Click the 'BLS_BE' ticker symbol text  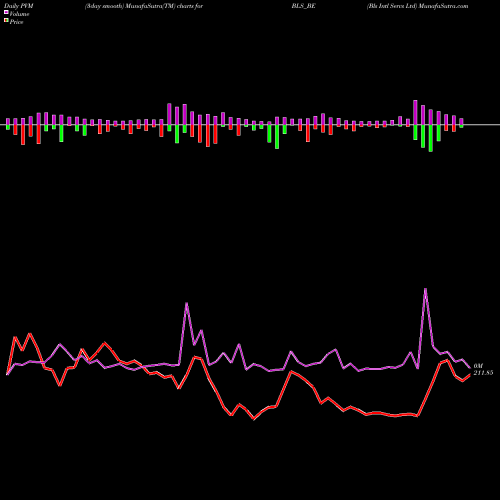click(303, 6)
